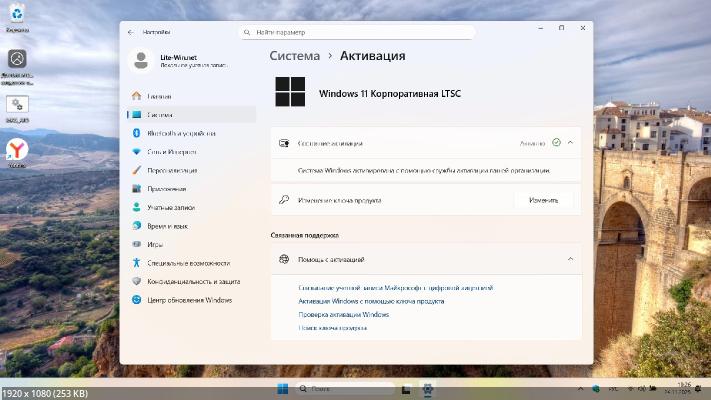Select Система in the sidebar

click(x=159, y=115)
